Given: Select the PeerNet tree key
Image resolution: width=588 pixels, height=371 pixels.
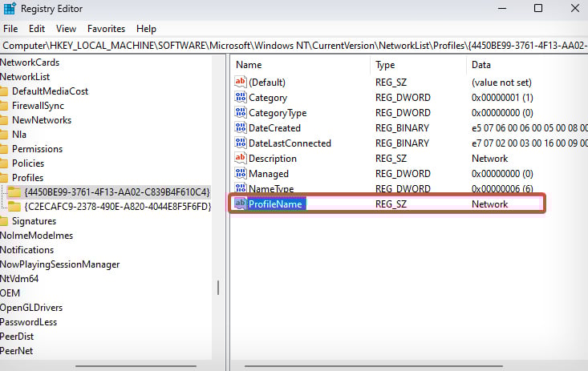Looking at the screenshot, I should pos(16,351).
